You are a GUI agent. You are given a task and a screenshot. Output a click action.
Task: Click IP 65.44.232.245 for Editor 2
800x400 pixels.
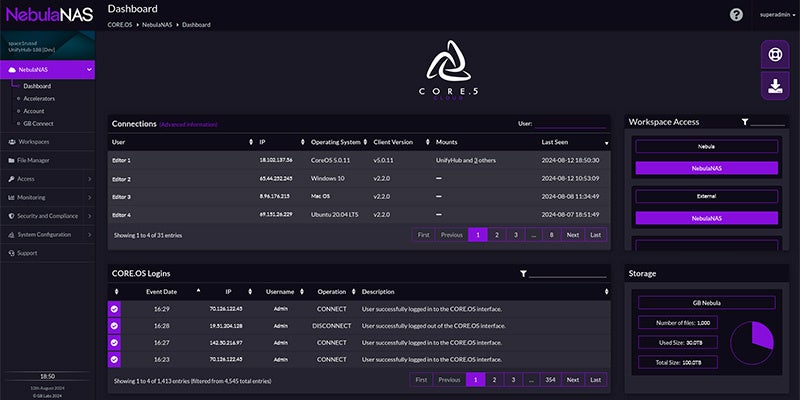(276, 179)
